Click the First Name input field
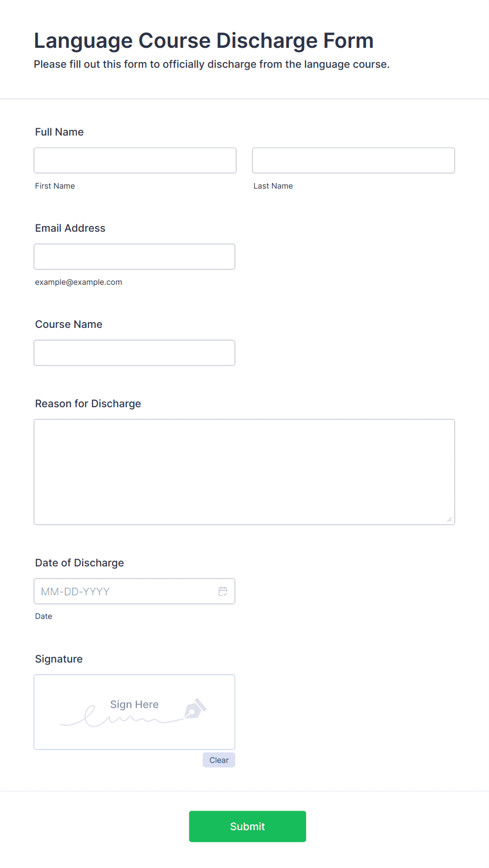 [135, 160]
